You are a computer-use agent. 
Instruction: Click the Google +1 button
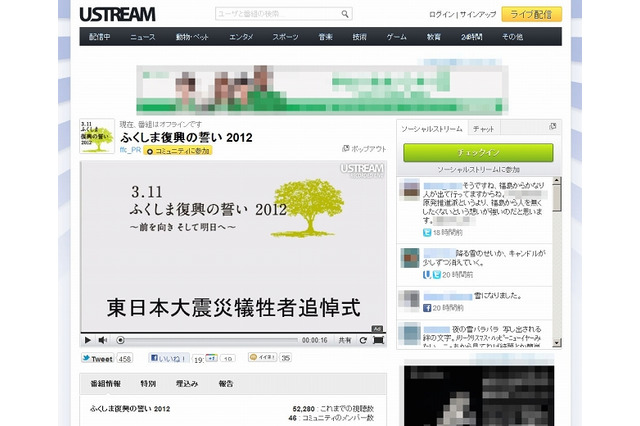(211, 357)
